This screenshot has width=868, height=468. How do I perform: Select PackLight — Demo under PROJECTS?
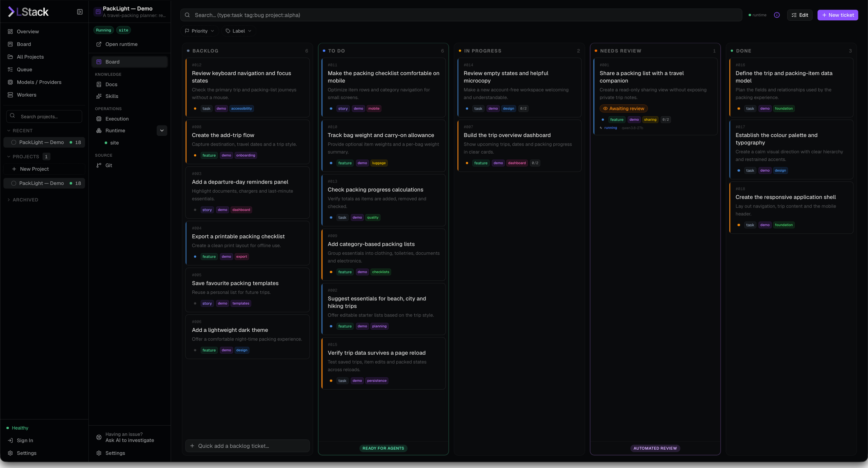pos(44,183)
